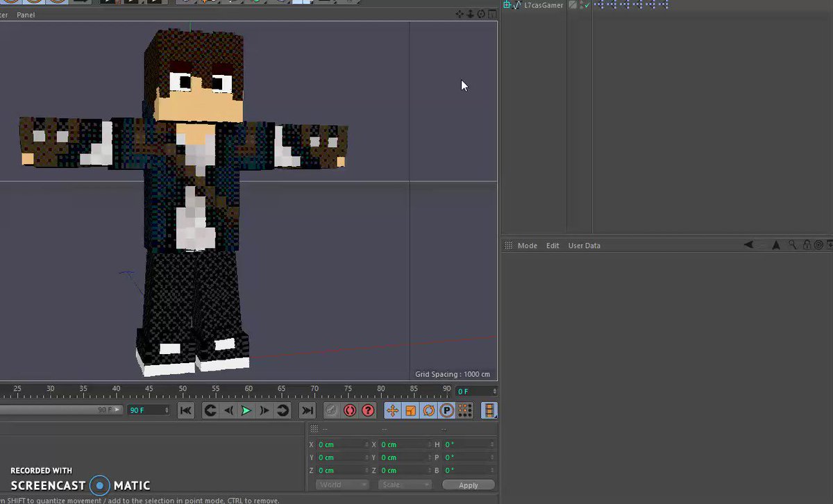This screenshot has height=504, width=833.
Task: Click the Apply button
Action: 469,485
